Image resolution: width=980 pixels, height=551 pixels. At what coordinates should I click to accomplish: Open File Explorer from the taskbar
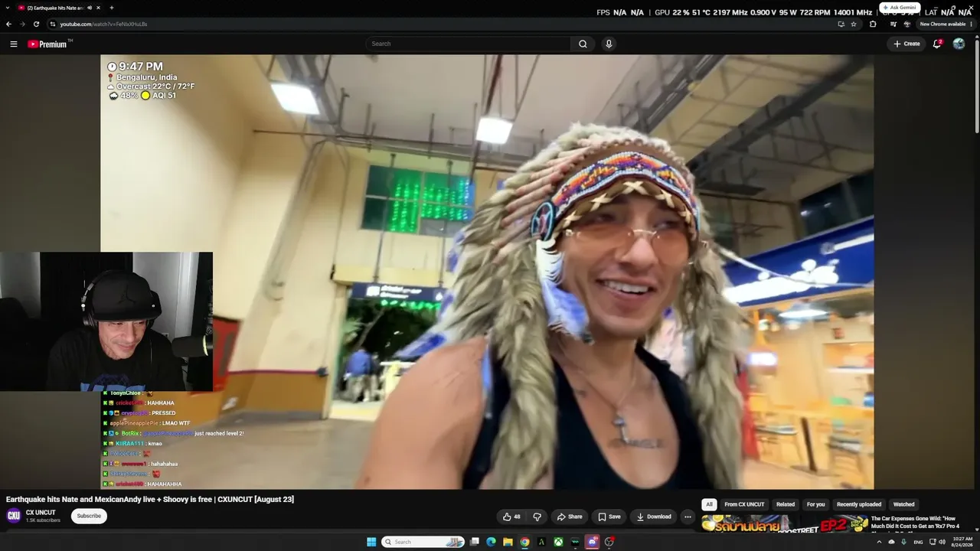508,542
